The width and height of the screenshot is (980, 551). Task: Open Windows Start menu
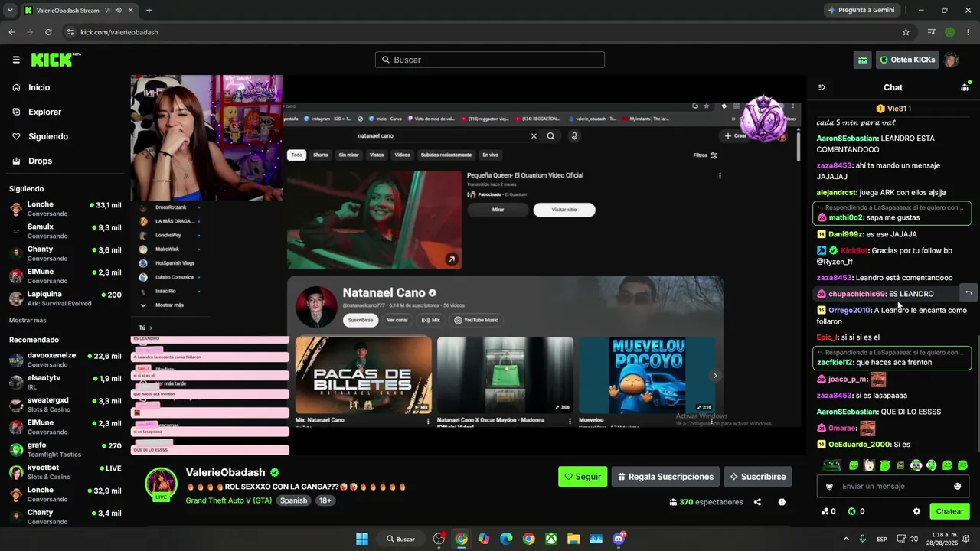coord(362,539)
